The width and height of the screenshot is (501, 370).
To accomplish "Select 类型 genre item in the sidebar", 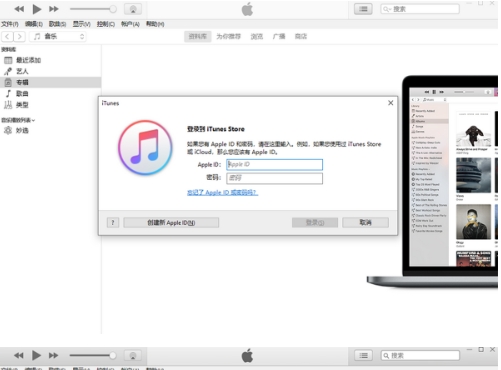I will click(x=50, y=105).
